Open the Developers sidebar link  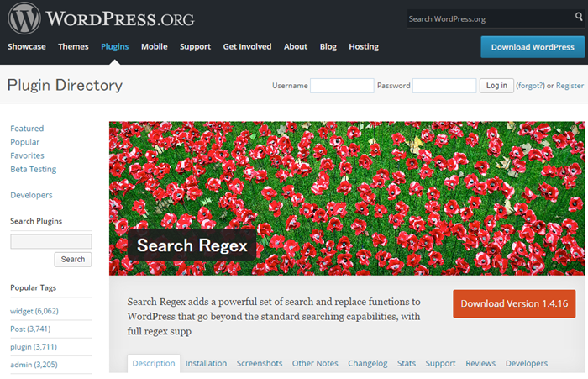click(x=31, y=195)
